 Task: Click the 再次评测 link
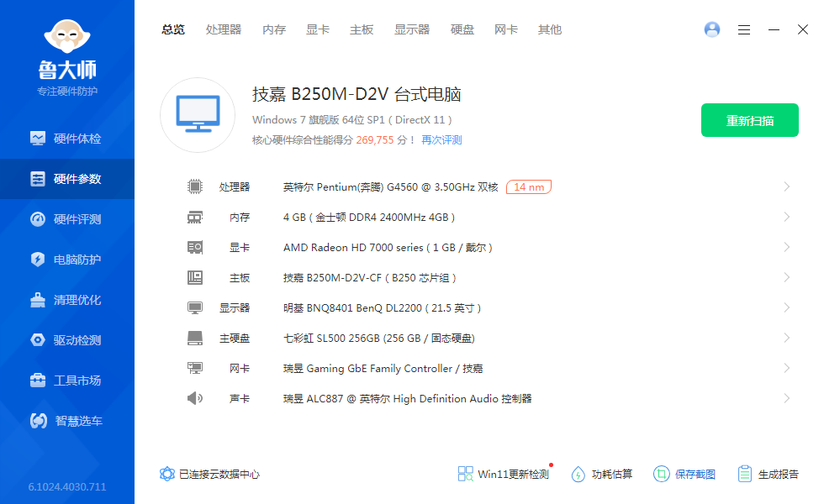pos(441,140)
